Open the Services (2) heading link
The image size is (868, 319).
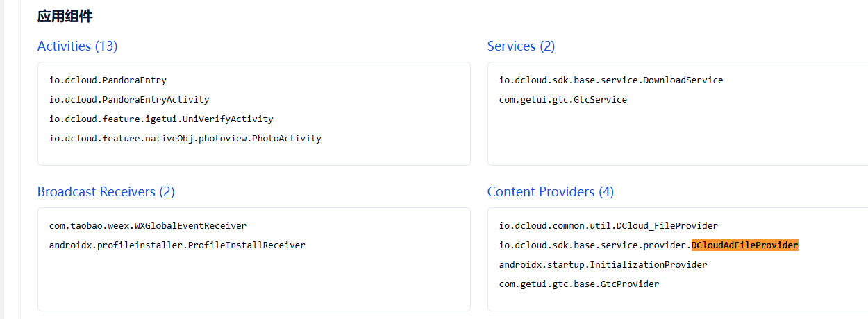coord(521,46)
